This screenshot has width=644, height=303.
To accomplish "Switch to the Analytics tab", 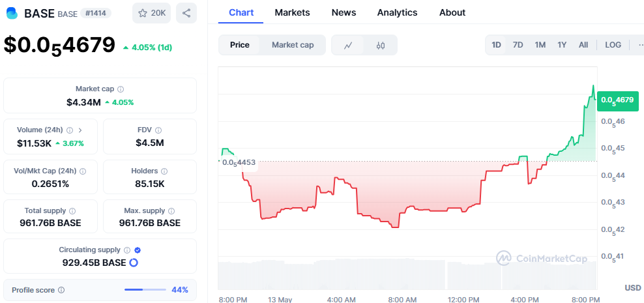I will click(x=397, y=12).
